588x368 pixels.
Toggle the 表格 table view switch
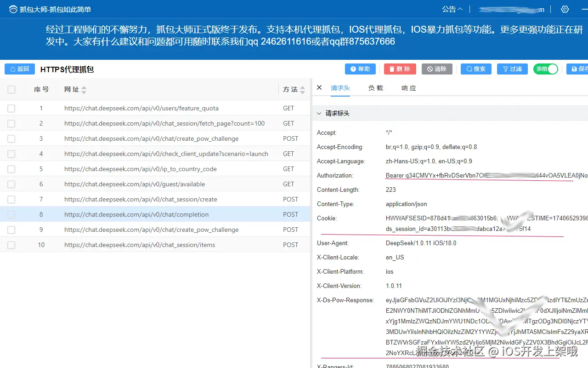(546, 69)
